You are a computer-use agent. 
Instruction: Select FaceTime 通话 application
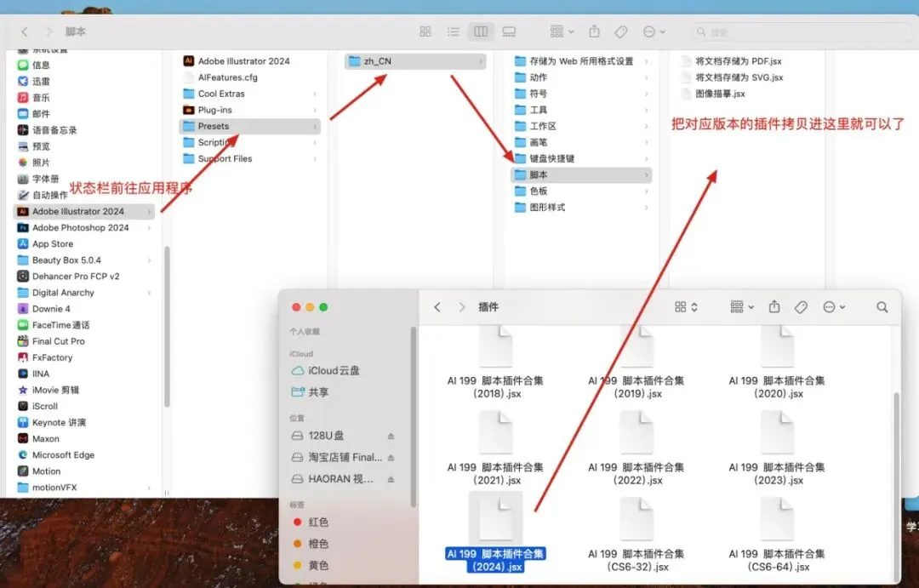[x=83, y=325]
